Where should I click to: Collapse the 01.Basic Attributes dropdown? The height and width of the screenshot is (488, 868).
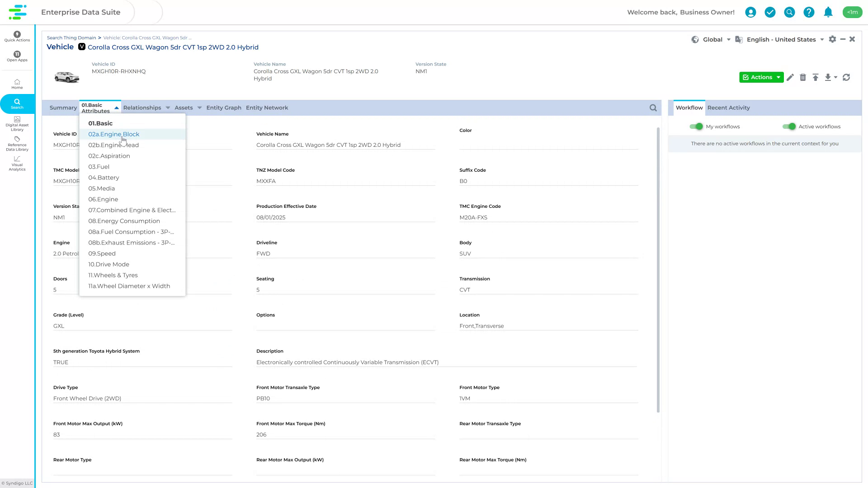click(116, 108)
